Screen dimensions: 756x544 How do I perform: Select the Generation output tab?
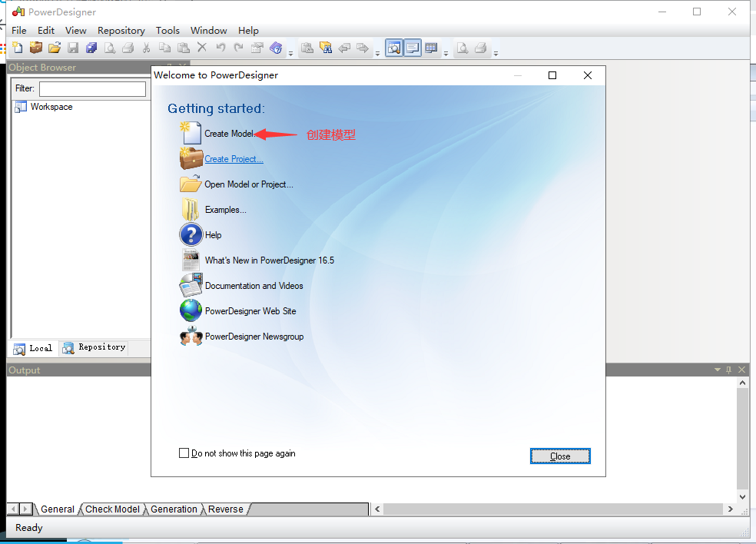[x=174, y=509]
